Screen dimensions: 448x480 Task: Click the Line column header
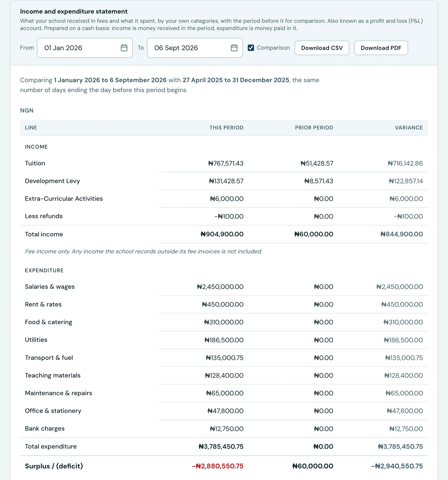click(31, 128)
